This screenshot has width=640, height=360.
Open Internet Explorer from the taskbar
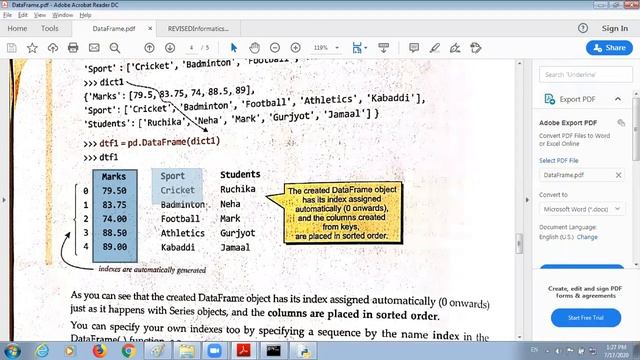tap(42, 351)
